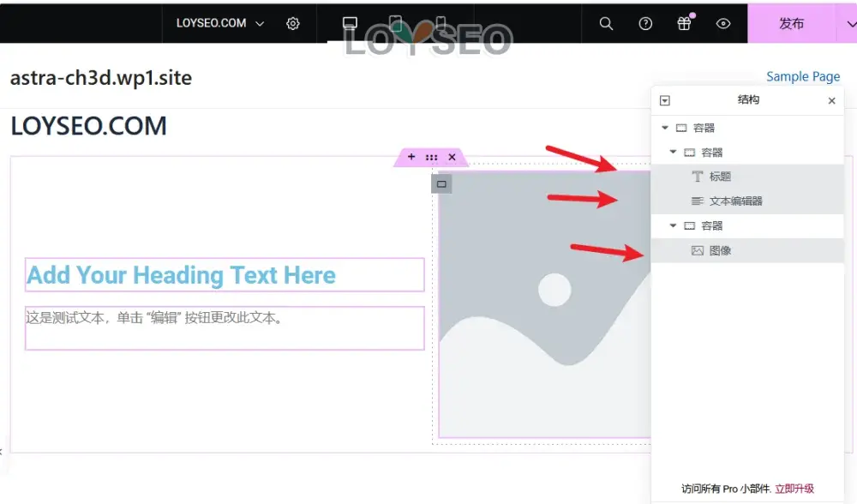Click the 立即升级 upgrade link

[x=794, y=489]
